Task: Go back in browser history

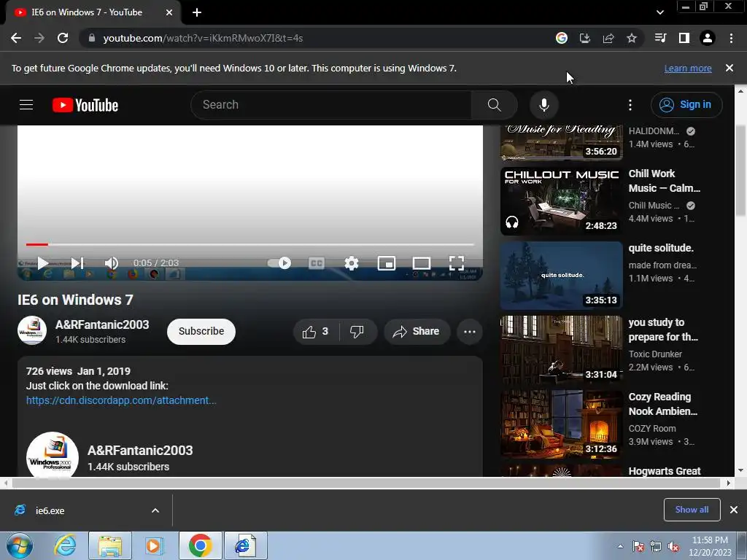Action: (16, 38)
